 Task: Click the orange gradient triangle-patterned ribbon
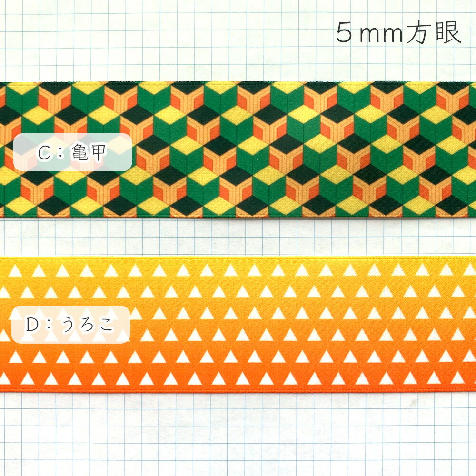click(238, 324)
